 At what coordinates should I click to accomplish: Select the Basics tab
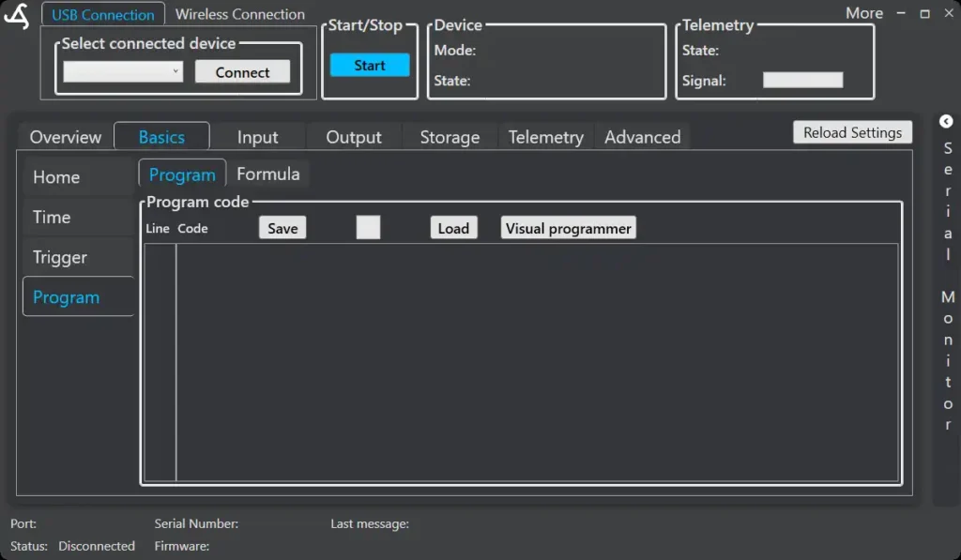[x=161, y=137]
